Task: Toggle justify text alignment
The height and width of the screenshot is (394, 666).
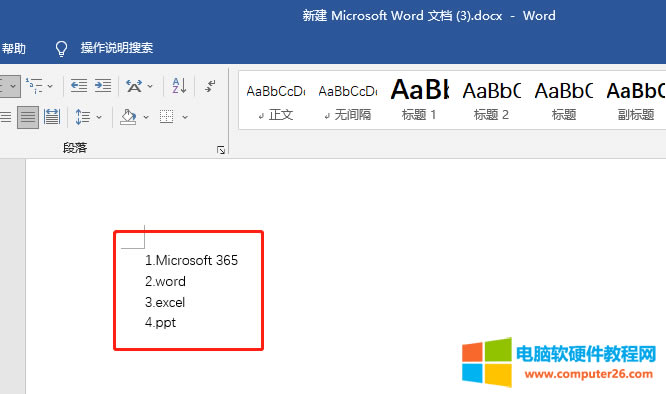Action: tap(28, 117)
